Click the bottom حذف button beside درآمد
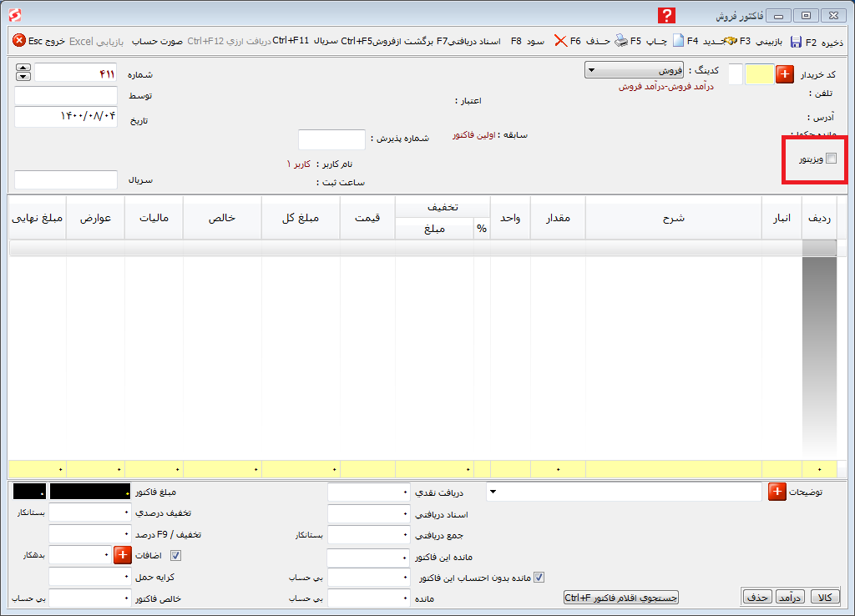 point(757,597)
